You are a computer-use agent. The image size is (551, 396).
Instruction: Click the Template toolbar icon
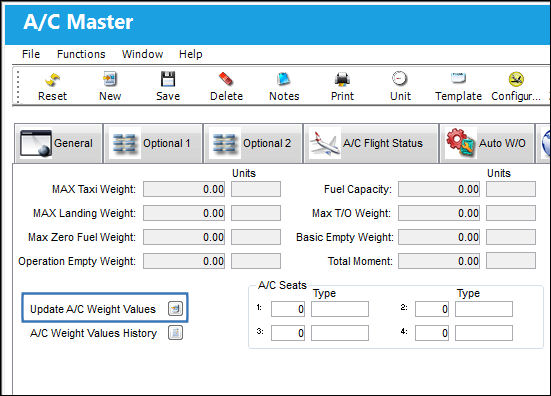click(458, 78)
